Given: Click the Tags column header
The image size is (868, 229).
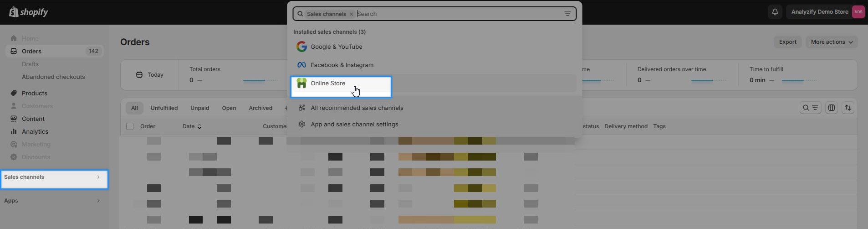Looking at the screenshot, I should (x=659, y=126).
